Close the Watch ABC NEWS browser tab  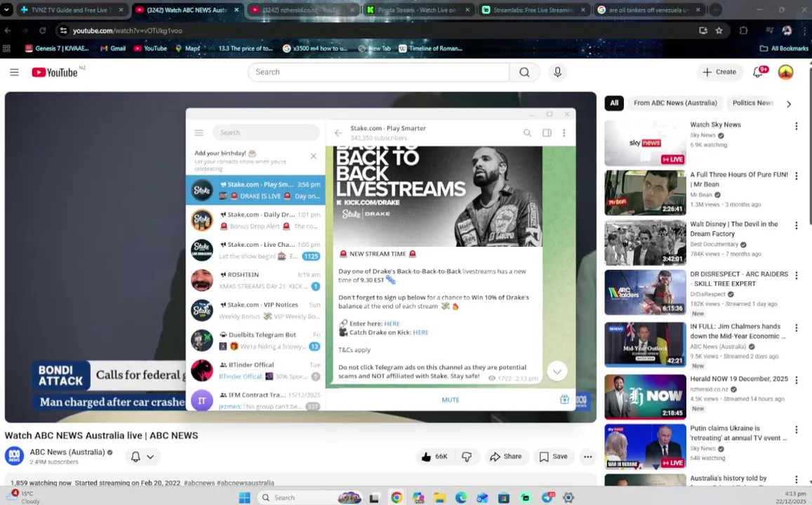click(x=237, y=10)
